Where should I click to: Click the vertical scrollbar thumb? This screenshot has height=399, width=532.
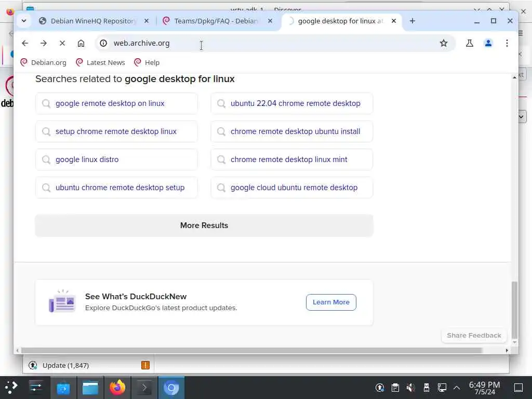click(514, 310)
